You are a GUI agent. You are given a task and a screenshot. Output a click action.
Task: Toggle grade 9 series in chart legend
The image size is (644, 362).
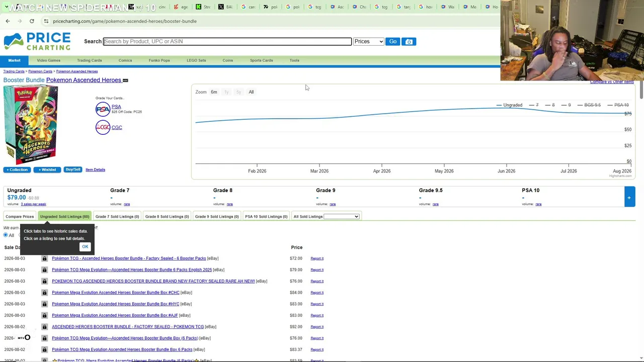[566, 105]
